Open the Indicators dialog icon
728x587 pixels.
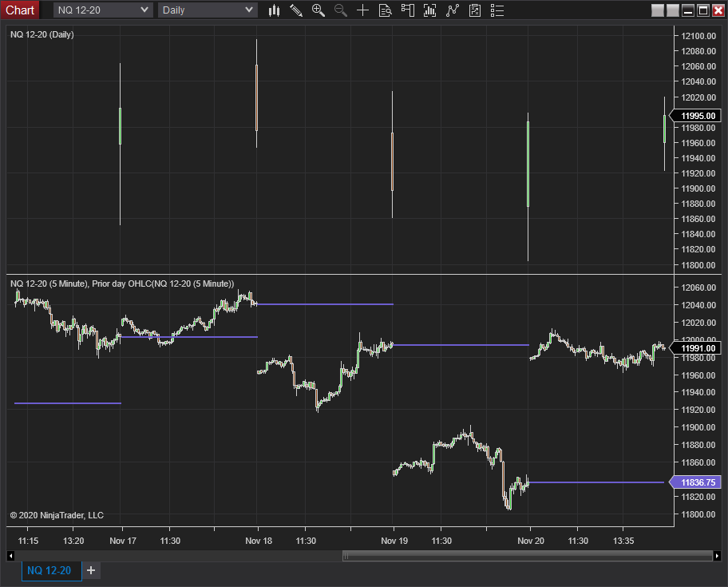[x=429, y=10]
